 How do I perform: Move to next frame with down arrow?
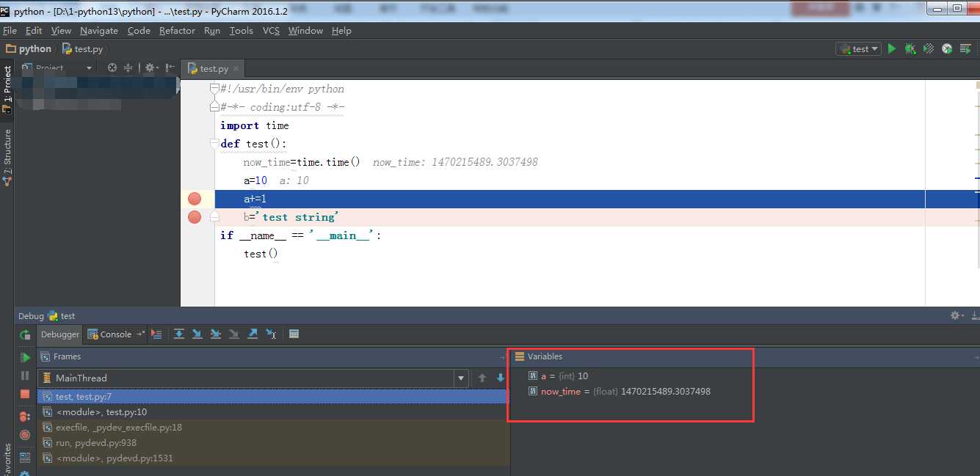[501, 378]
